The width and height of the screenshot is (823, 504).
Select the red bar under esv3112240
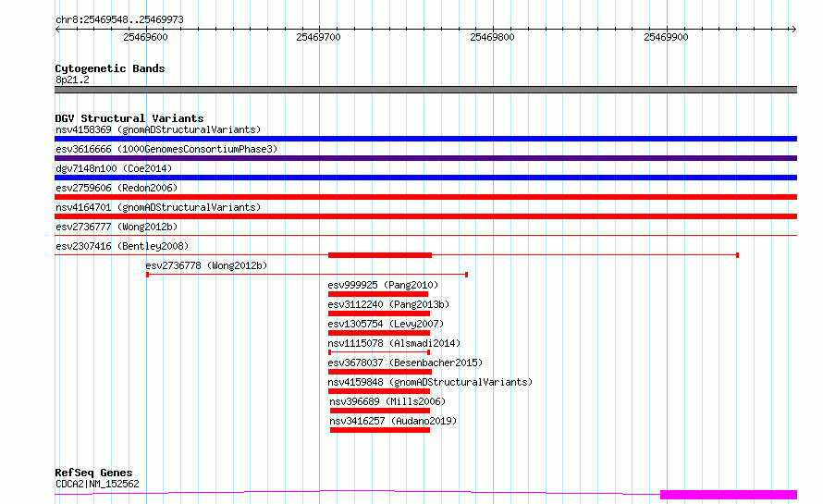379,313
